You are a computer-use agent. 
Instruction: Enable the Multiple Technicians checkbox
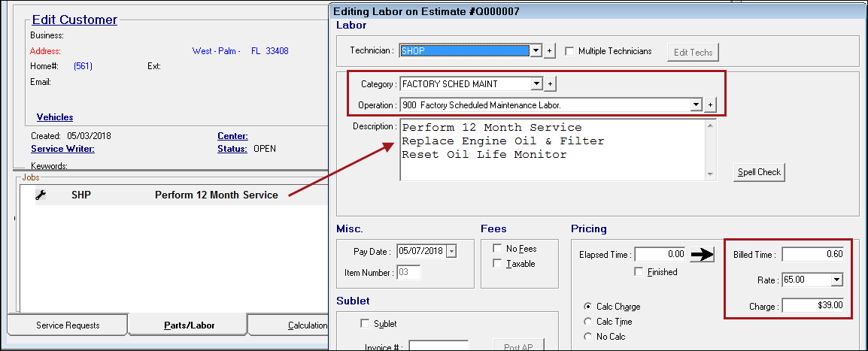pos(569,51)
